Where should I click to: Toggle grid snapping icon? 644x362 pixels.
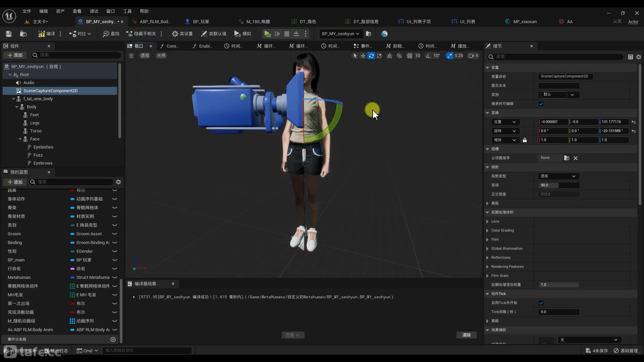410,56
